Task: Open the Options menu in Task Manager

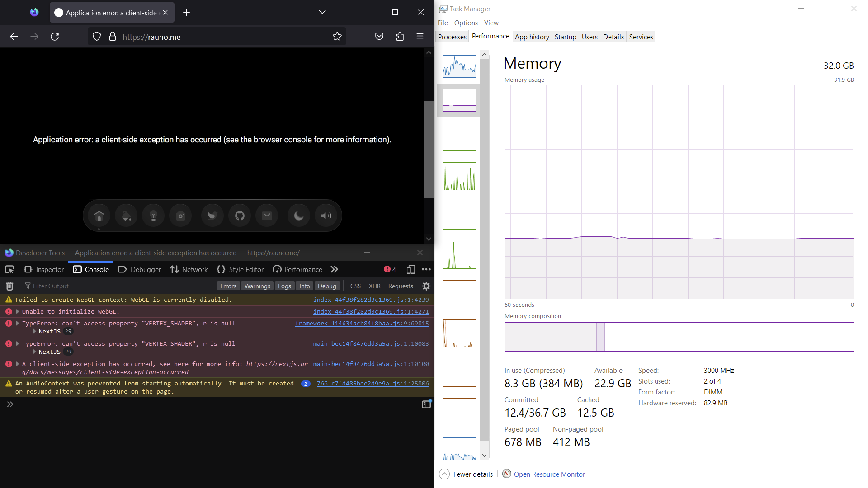Action: coord(466,23)
